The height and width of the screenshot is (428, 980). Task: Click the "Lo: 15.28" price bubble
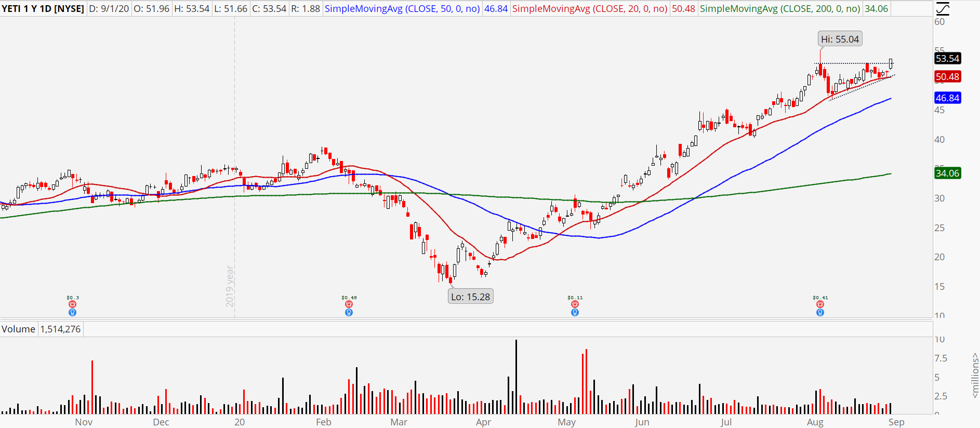coord(471,297)
